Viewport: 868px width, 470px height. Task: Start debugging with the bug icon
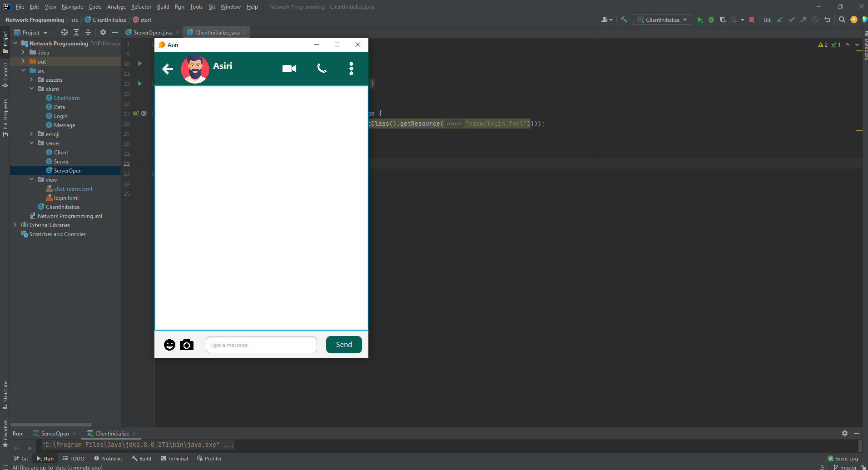tap(711, 20)
